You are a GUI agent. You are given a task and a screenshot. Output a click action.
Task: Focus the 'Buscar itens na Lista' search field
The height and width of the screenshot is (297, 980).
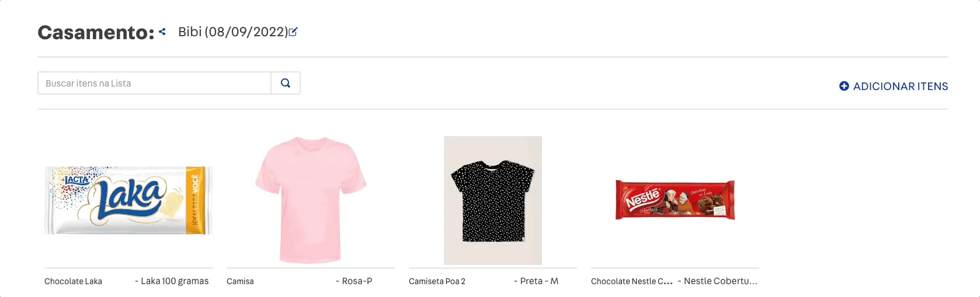tap(154, 83)
